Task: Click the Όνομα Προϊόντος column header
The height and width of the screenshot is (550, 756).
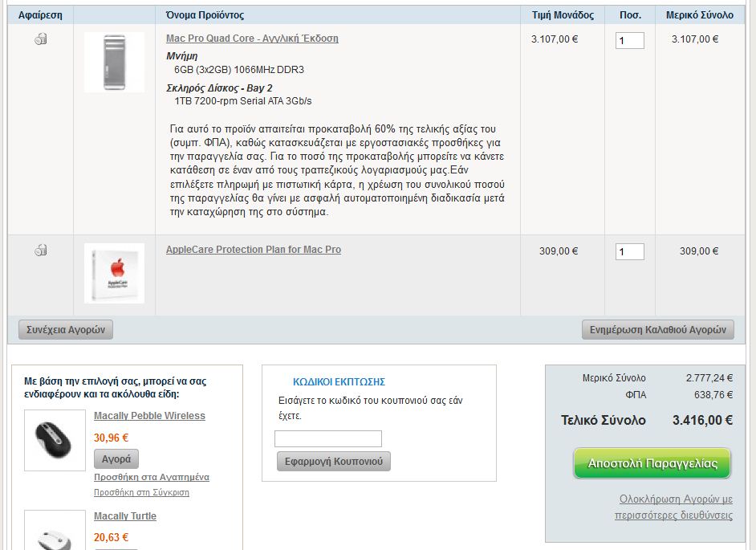Action: (x=205, y=15)
